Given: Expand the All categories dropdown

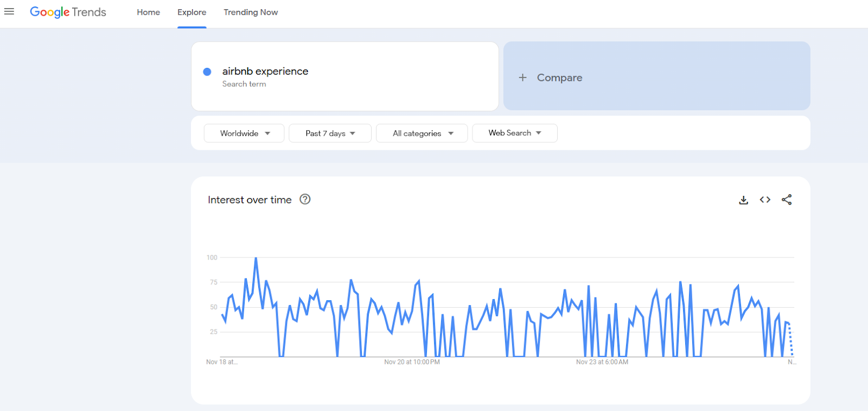Looking at the screenshot, I should [422, 133].
